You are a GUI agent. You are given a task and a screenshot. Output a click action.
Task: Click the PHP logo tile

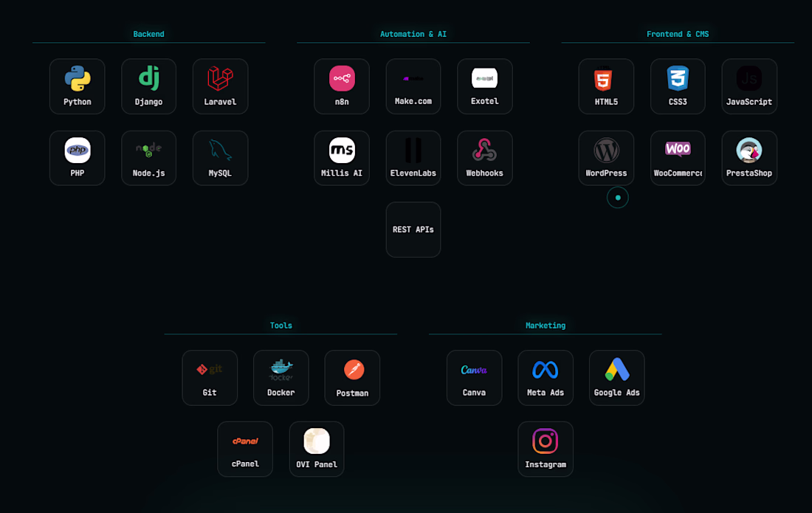tap(78, 158)
